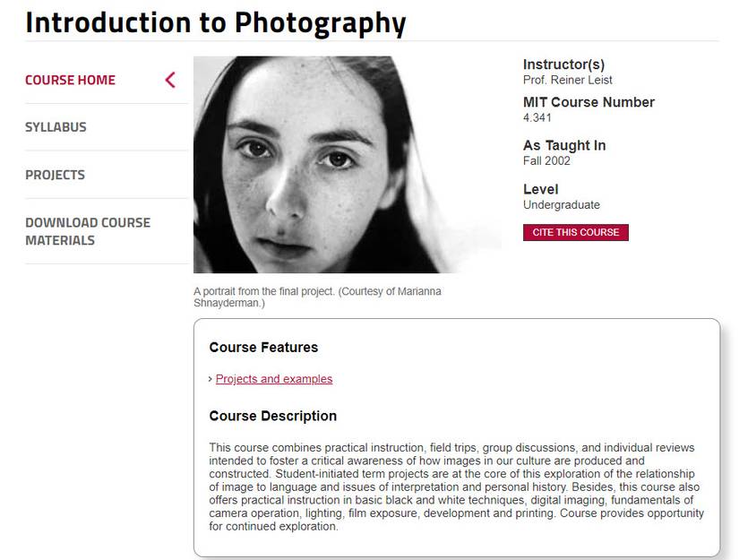Click the arrow icon beside Projects and examples
Viewport: 739px width, 560px height.
(x=211, y=378)
